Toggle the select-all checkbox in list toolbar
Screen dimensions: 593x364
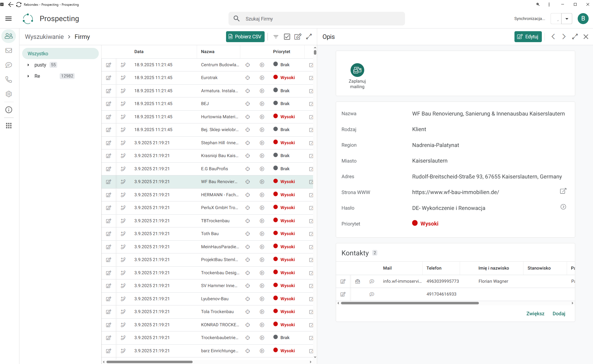tap(287, 37)
